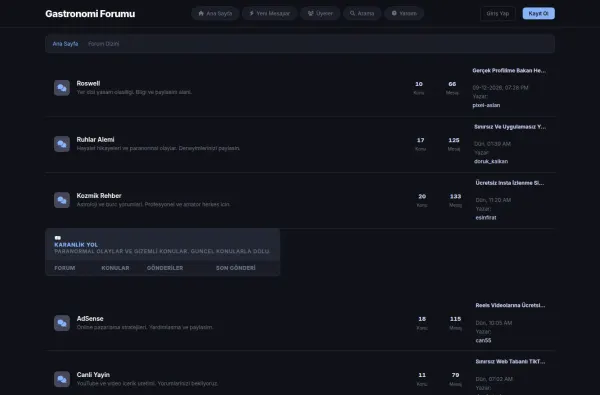Click Roswell topic count '10'
The width and height of the screenshot is (600, 395).
click(419, 84)
